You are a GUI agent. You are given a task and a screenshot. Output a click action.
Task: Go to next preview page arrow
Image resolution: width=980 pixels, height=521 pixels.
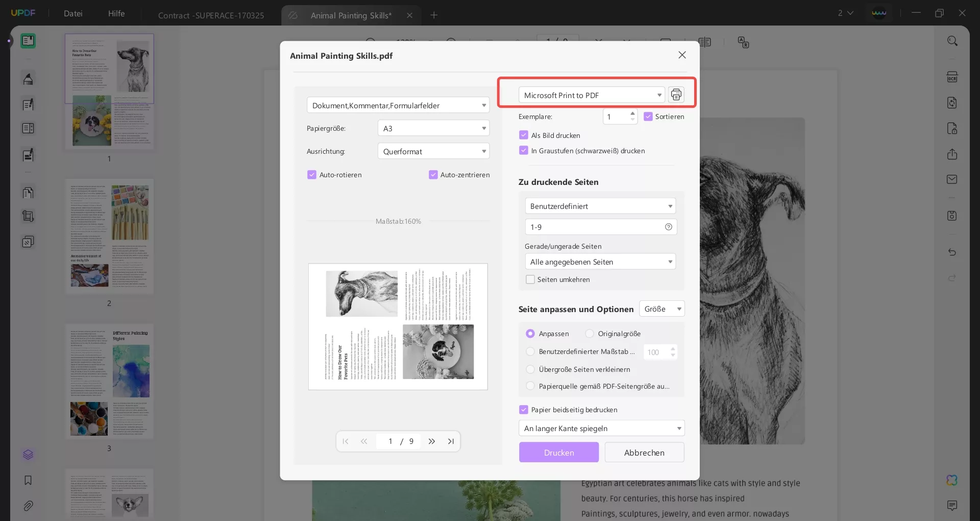click(432, 441)
